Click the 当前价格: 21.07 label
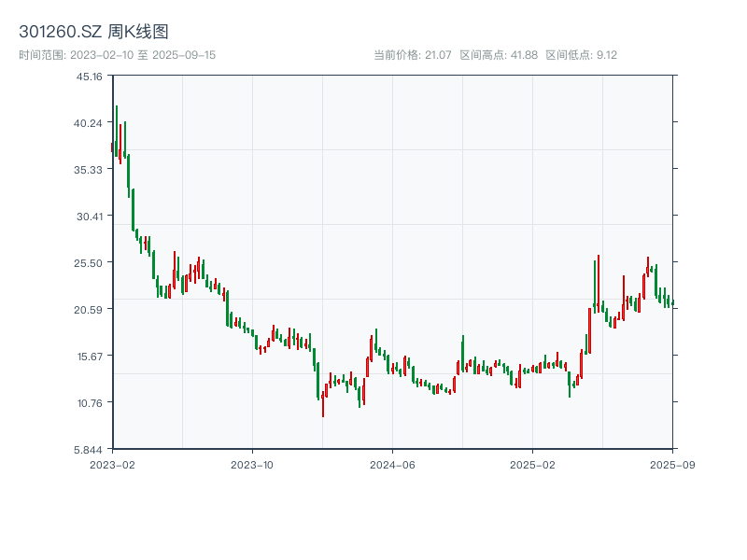Screen dimensions: 747x560 [413, 55]
